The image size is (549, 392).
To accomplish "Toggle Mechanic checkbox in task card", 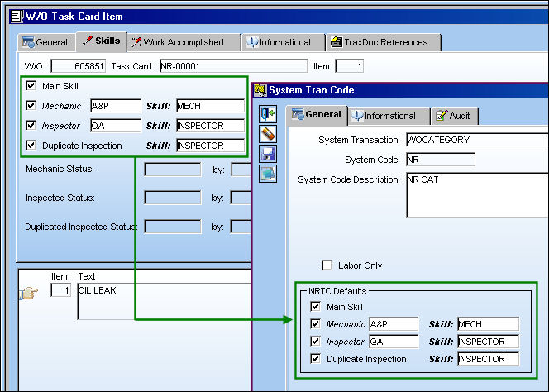I will point(31,106).
